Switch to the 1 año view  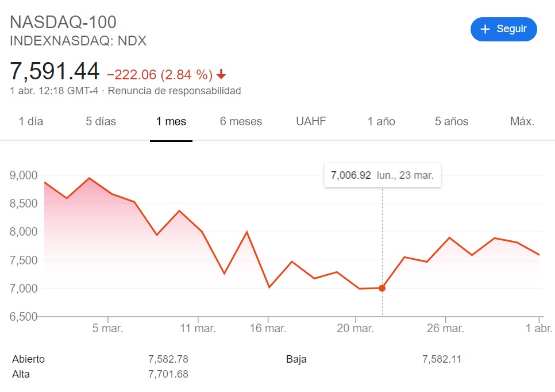click(381, 121)
